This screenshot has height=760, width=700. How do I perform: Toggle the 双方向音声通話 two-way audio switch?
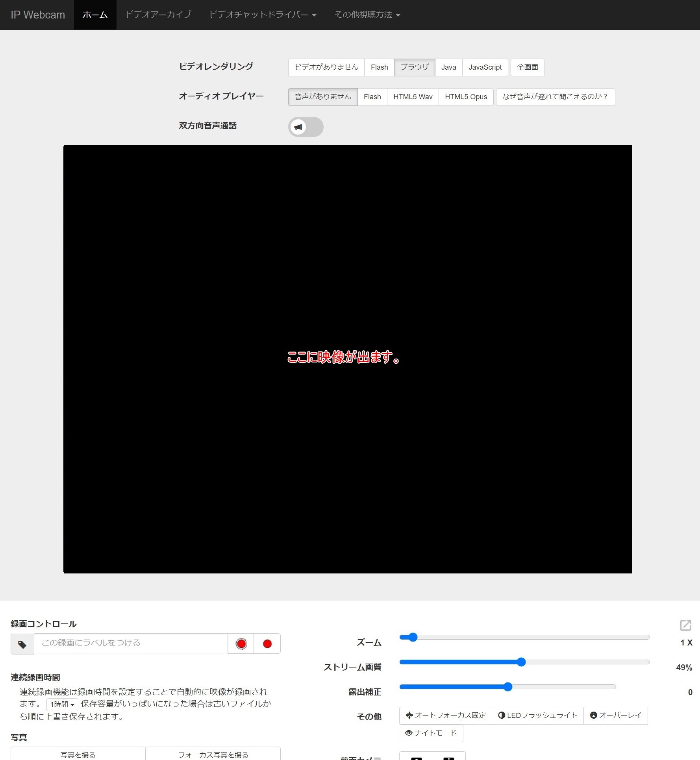click(x=306, y=127)
